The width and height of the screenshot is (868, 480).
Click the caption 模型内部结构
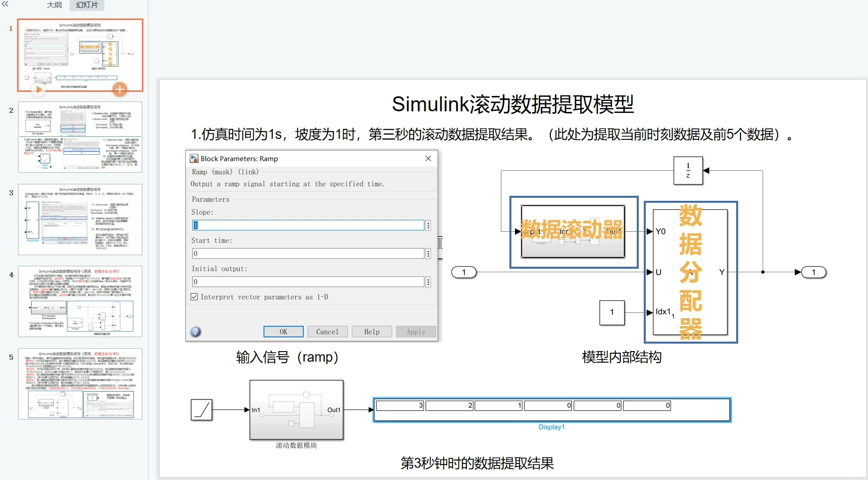622,357
